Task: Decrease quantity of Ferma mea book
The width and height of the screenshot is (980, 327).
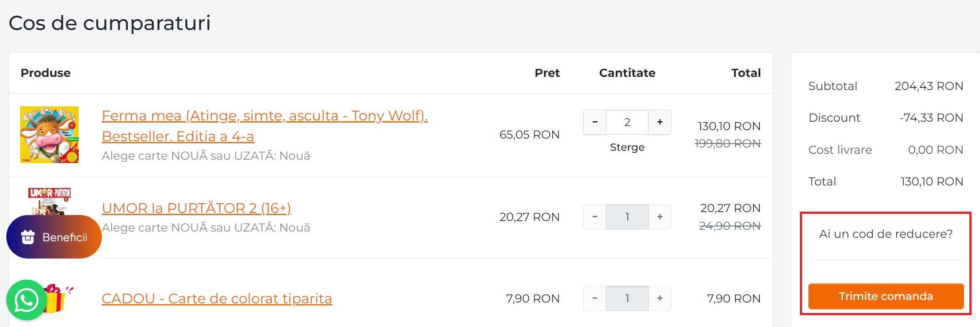Action: click(595, 122)
